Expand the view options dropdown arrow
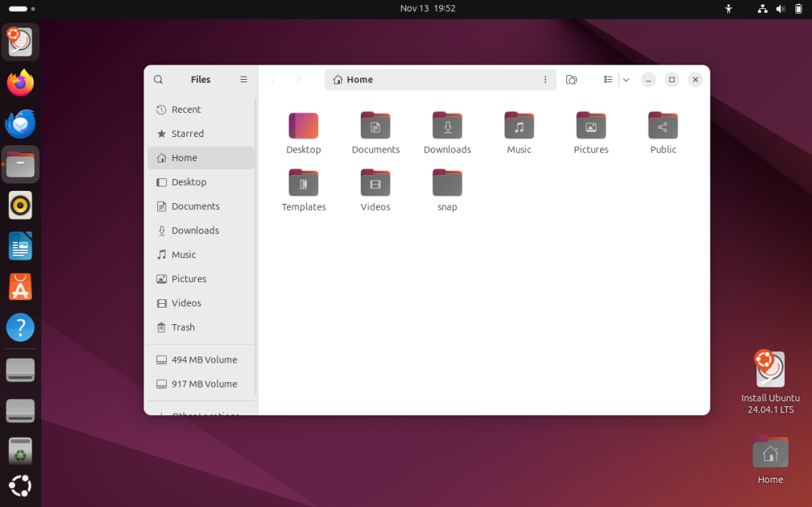Image resolution: width=812 pixels, height=507 pixels. click(x=626, y=79)
